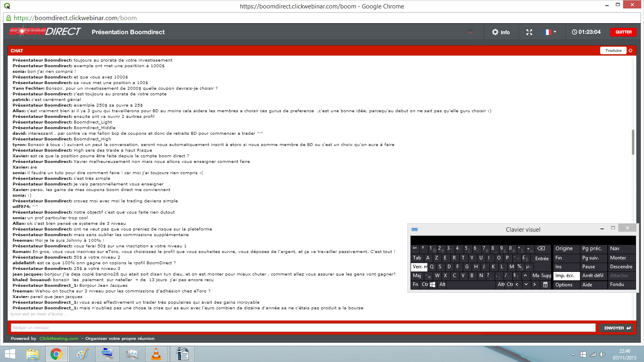644x362 pixels.
Task: Click the red QUITTER button
Action: [x=623, y=32]
